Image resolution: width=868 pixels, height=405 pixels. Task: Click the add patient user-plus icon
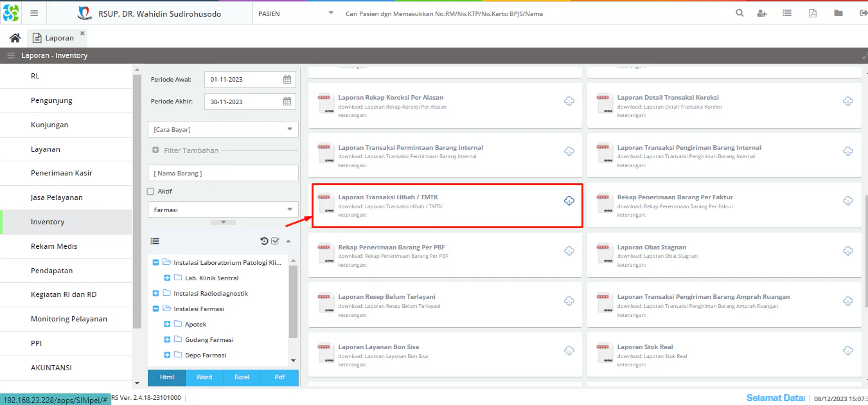762,13
